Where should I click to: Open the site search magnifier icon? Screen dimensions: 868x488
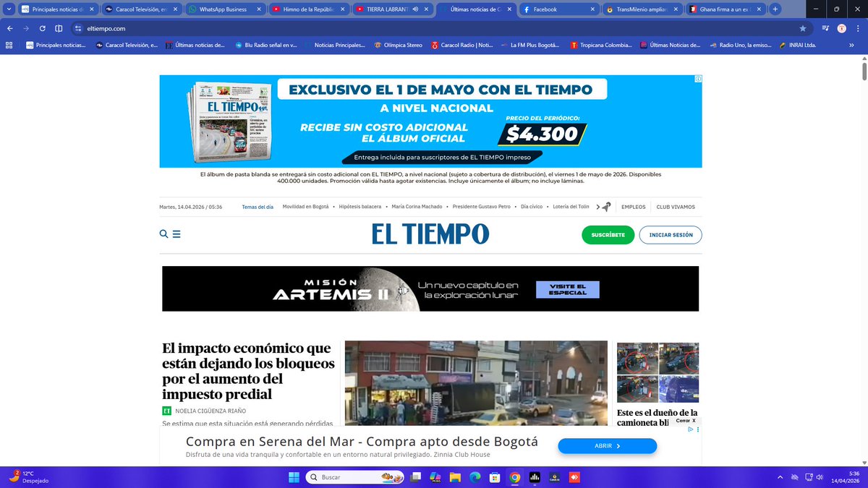pyautogui.click(x=164, y=234)
